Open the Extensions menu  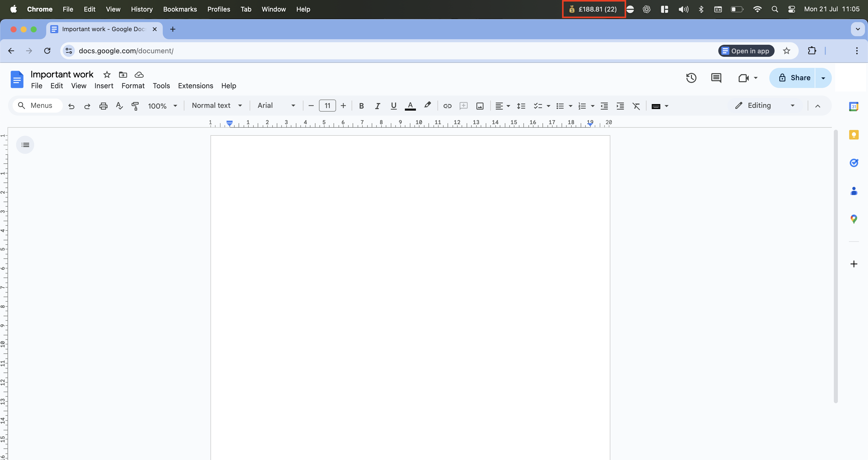click(195, 86)
